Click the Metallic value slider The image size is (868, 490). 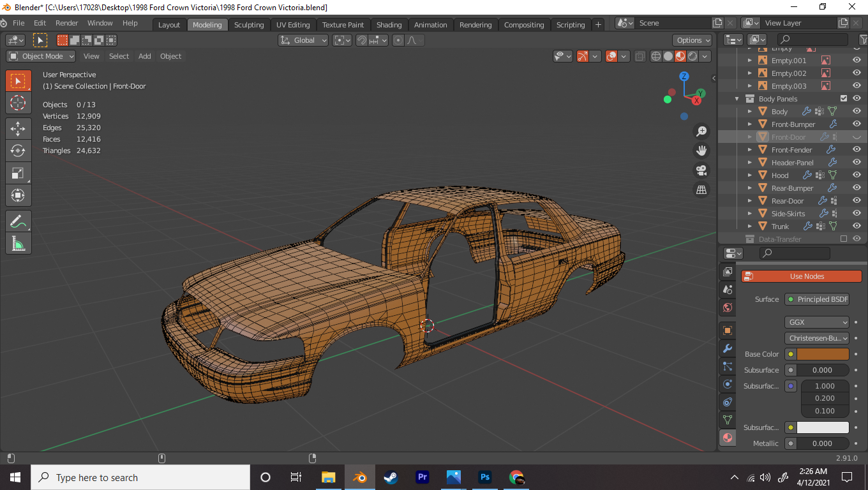click(823, 443)
